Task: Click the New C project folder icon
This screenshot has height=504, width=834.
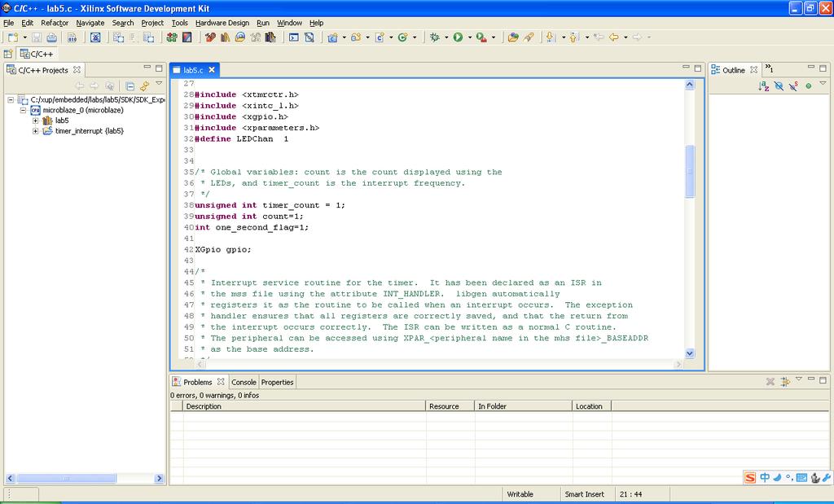Action: click(x=333, y=37)
